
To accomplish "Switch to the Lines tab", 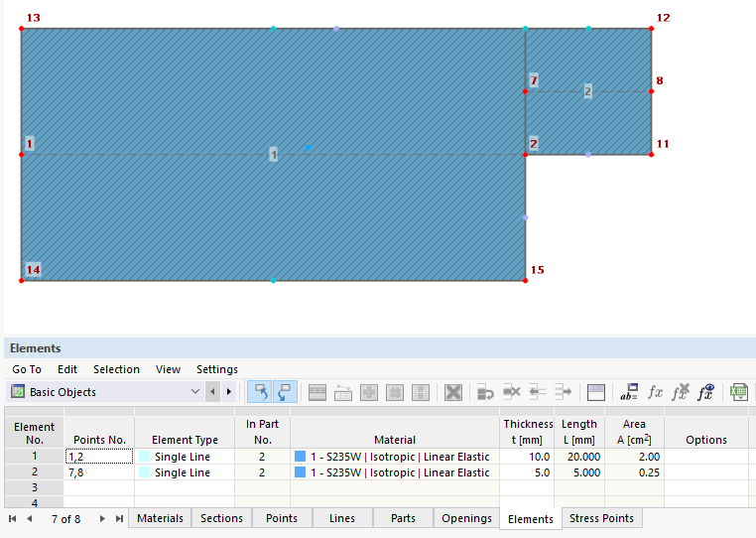I will 342,518.
